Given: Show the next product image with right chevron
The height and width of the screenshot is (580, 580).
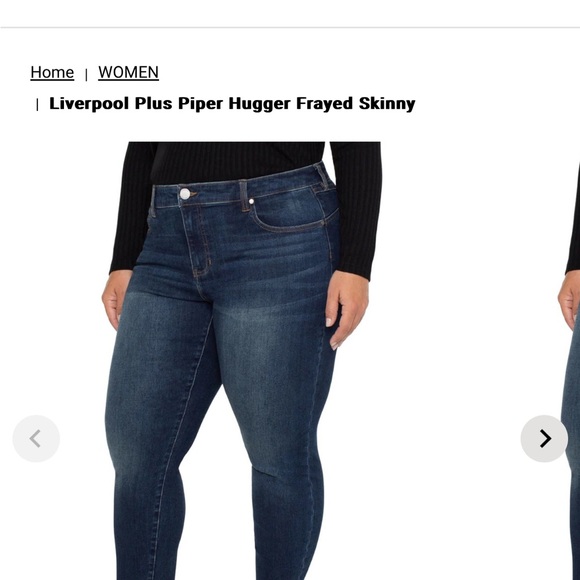Looking at the screenshot, I should point(544,438).
